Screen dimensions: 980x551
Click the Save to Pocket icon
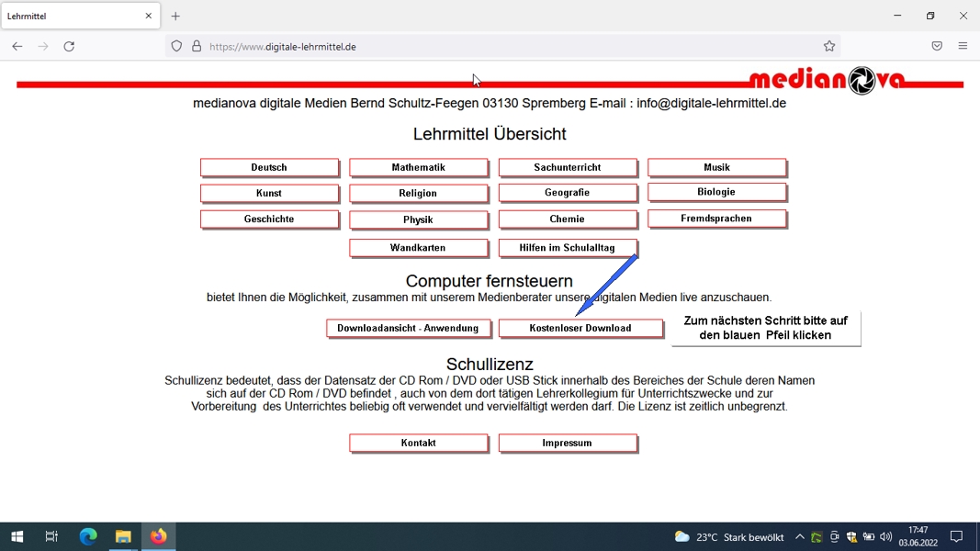[937, 46]
